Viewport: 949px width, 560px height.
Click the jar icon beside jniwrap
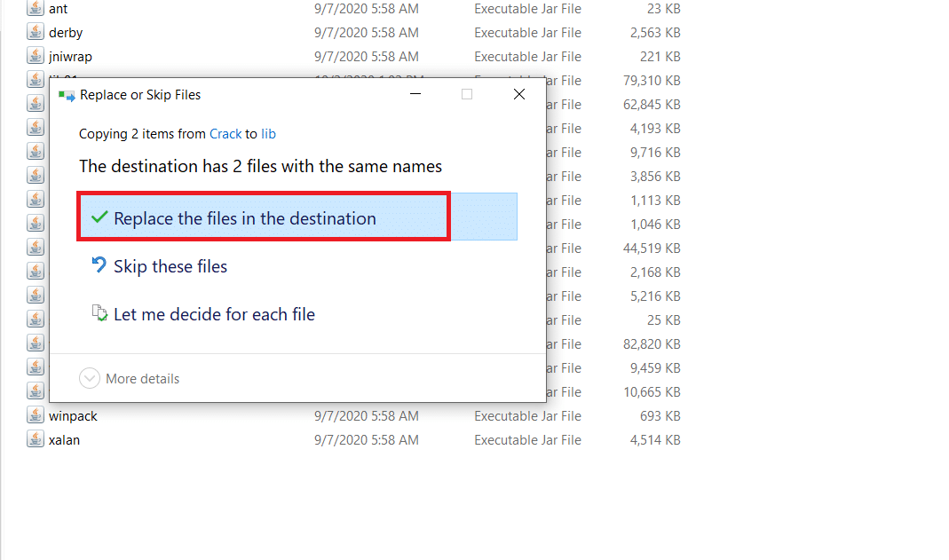[x=36, y=56]
